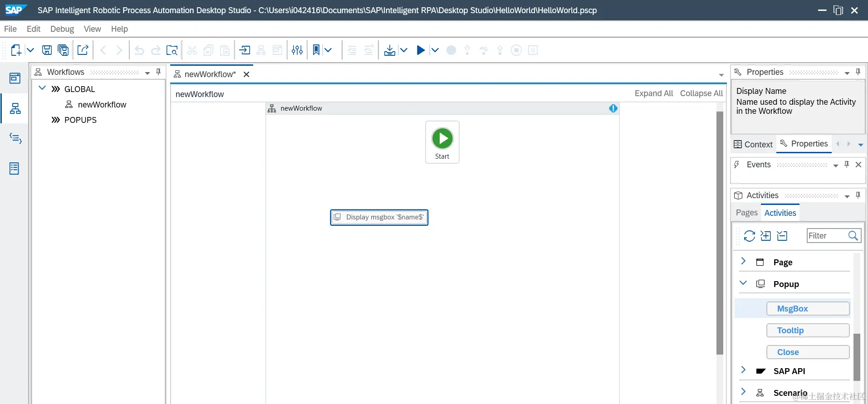Viewport: 868px width, 404px height.
Task: Click the Filter search magnifier icon
Action: pyautogui.click(x=853, y=236)
